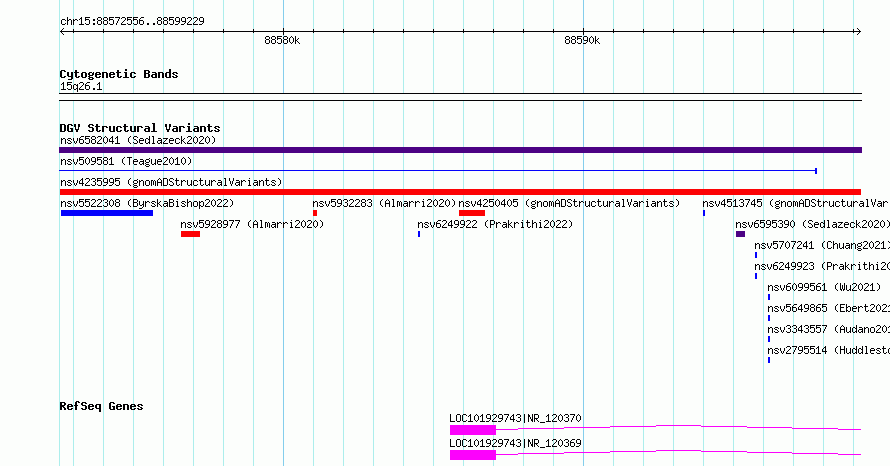Image resolution: width=890 pixels, height=466 pixels.
Task: Select the purple nsv6595390 variant bar
Action: 740,234
